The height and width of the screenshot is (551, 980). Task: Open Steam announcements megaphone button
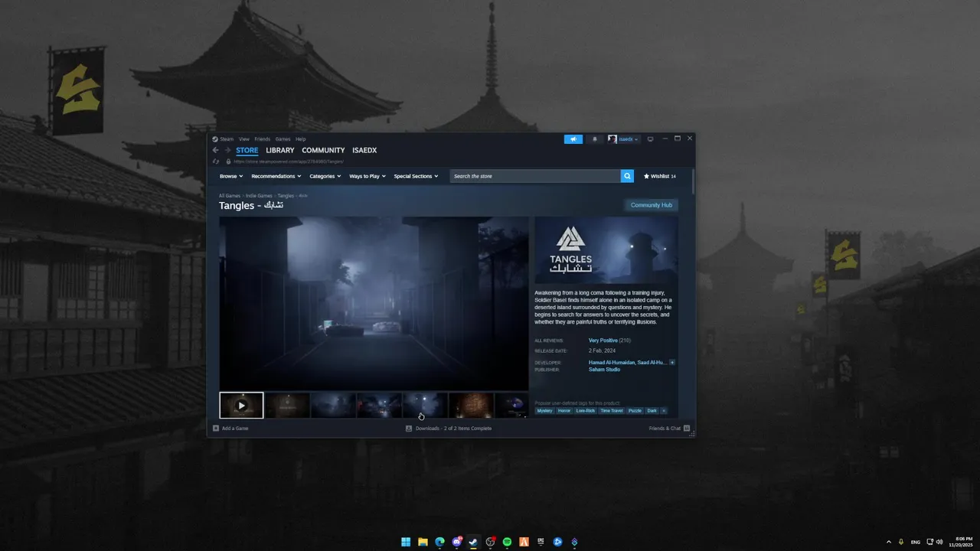pyautogui.click(x=573, y=139)
